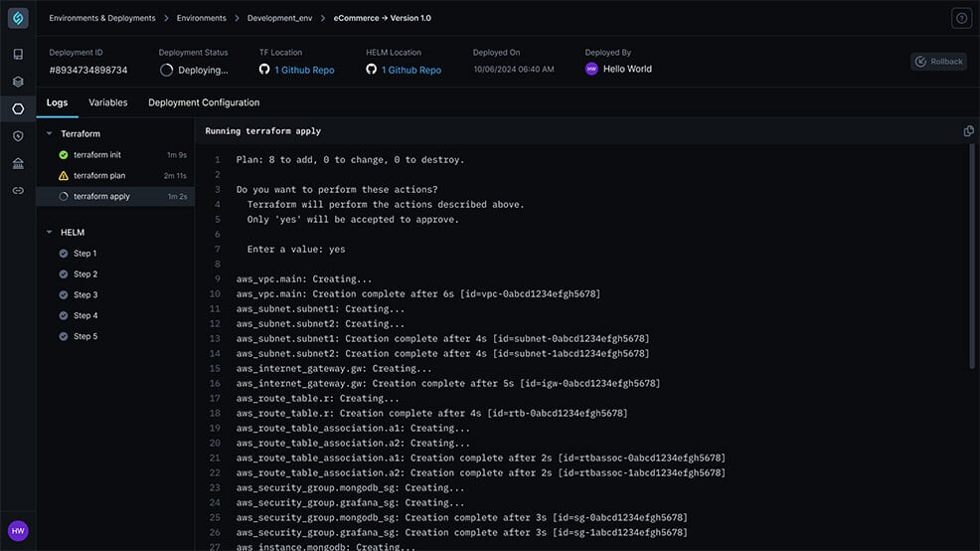Click the green check beside terraform init
The width and height of the screenshot is (980, 551).
pos(64,154)
